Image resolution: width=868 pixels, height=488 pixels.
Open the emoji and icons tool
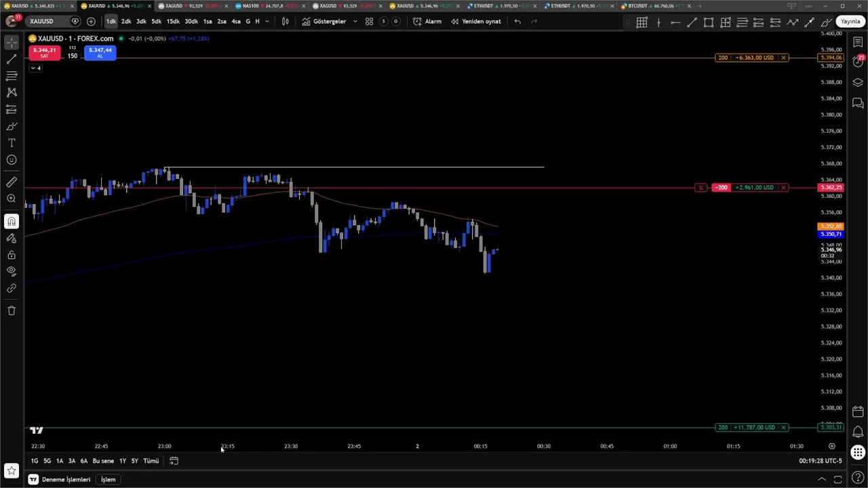pyautogui.click(x=12, y=160)
